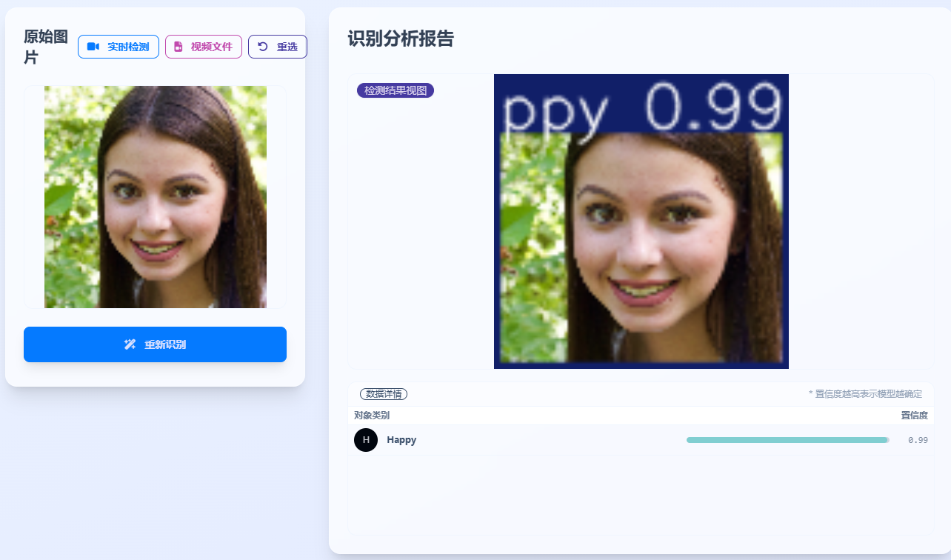Click the 重选 reselect button
This screenshot has width=951, height=560.
point(278,47)
